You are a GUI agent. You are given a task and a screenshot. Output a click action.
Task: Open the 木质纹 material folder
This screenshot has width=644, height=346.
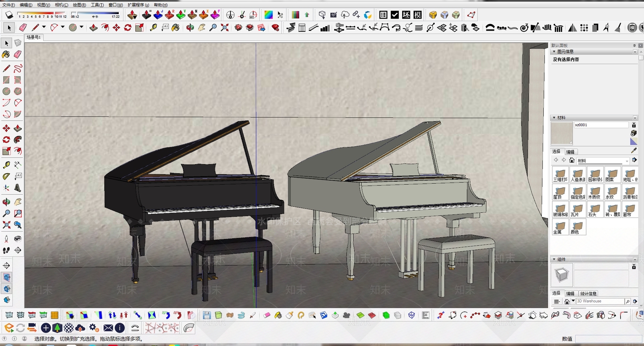pyautogui.click(x=595, y=193)
